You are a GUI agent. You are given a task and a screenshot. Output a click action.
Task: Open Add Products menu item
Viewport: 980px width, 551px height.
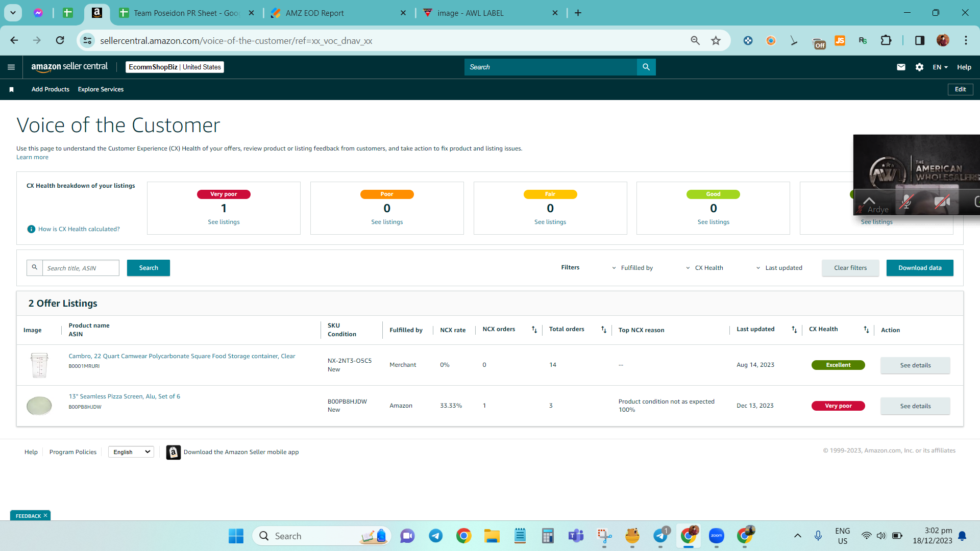coord(51,89)
